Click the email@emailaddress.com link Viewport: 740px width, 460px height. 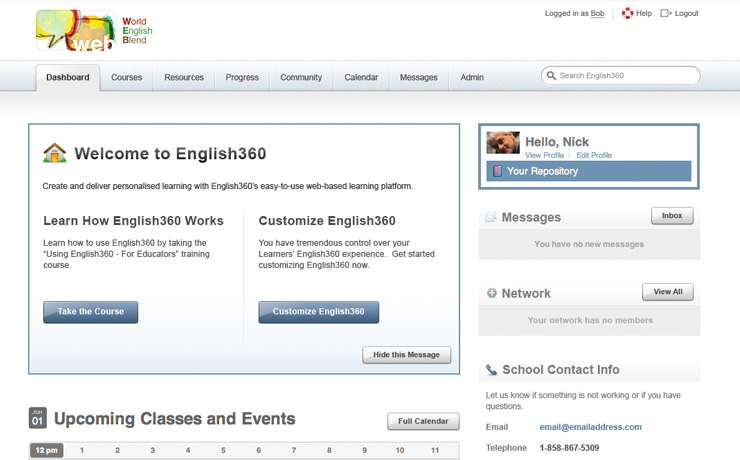click(x=590, y=427)
